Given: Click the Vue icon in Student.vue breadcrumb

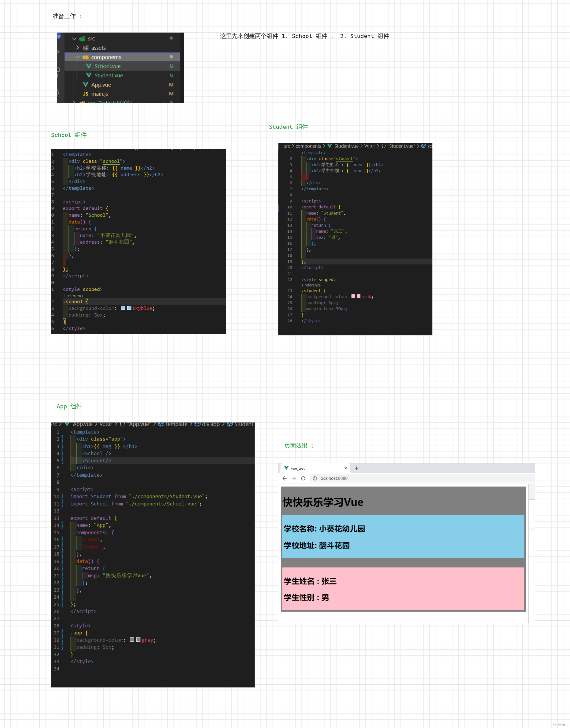Looking at the screenshot, I should click(329, 146).
